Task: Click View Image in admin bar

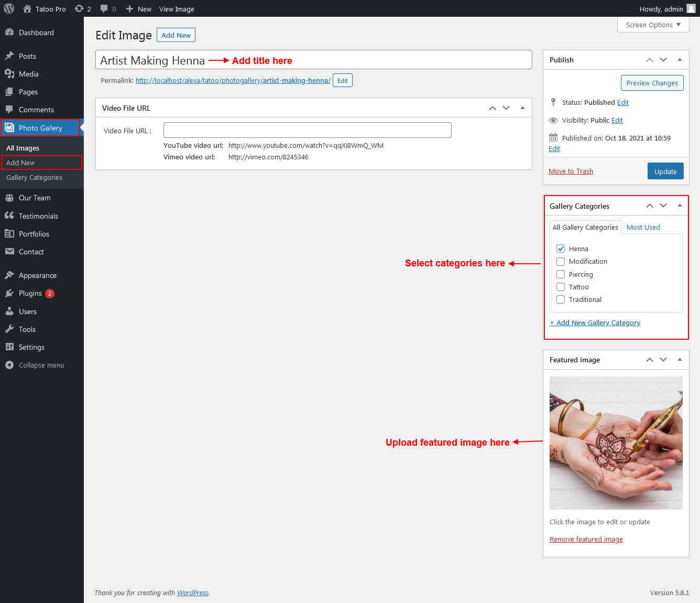Action: (177, 9)
